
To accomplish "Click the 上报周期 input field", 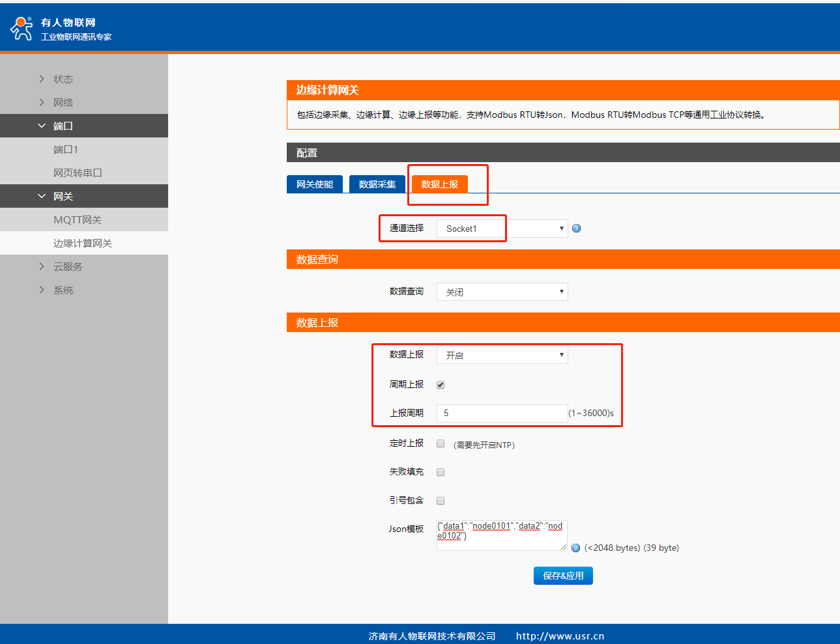I will [502, 413].
